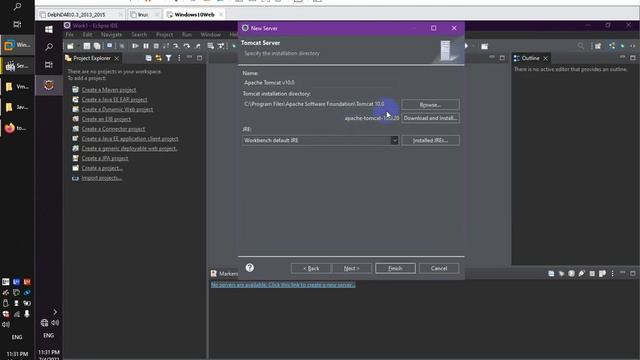Image resolution: width=640 pixels, height=360 pixels.
Task: Click the Save All toolbar icon
Action: [x=97, y=46]
